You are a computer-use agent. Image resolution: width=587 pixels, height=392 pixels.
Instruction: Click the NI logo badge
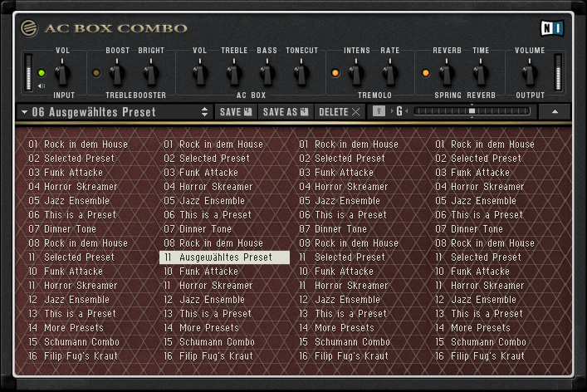pyautogui.click(x=552, y=28)
